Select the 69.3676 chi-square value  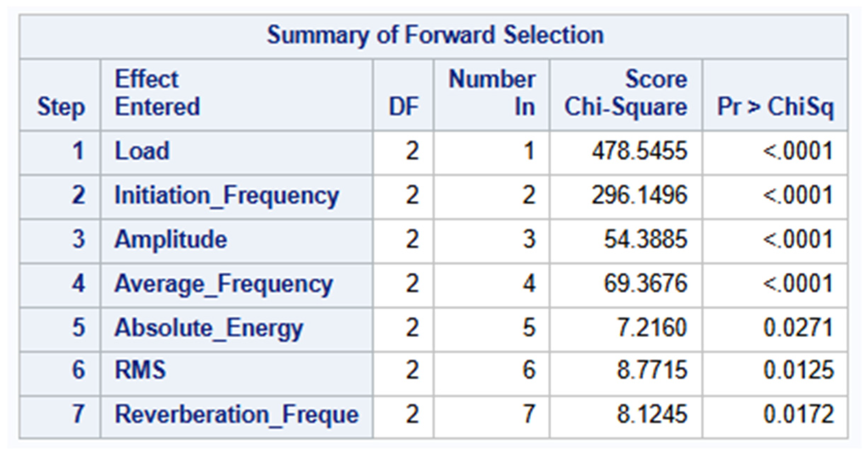[646, 283]
